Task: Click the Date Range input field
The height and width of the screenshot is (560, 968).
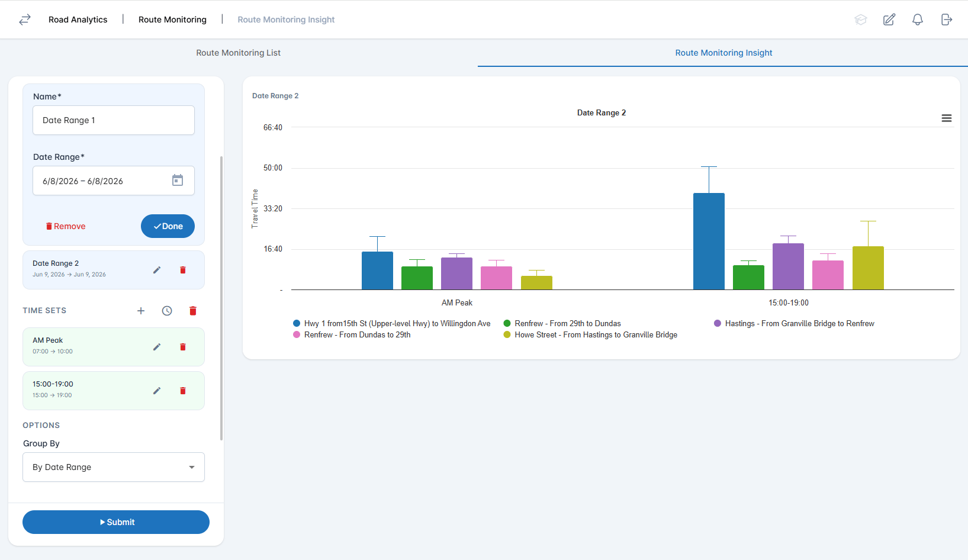Action: 114,181
